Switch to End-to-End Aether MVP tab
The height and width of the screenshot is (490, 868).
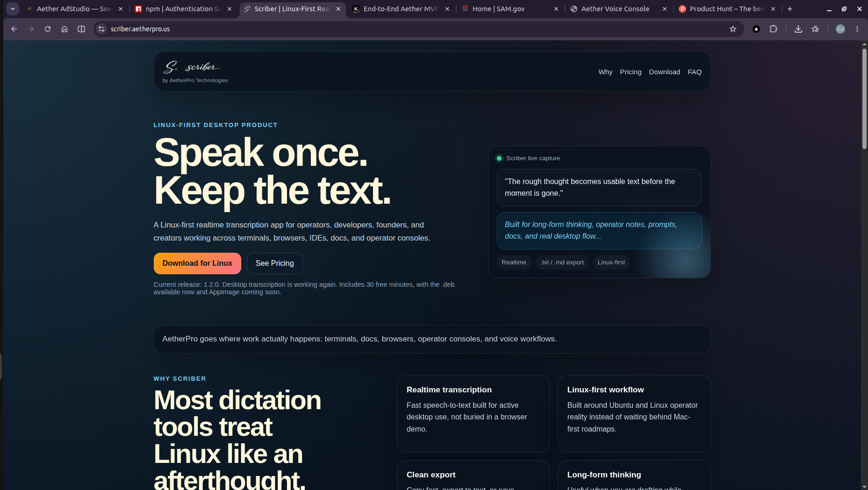[401, 9]
